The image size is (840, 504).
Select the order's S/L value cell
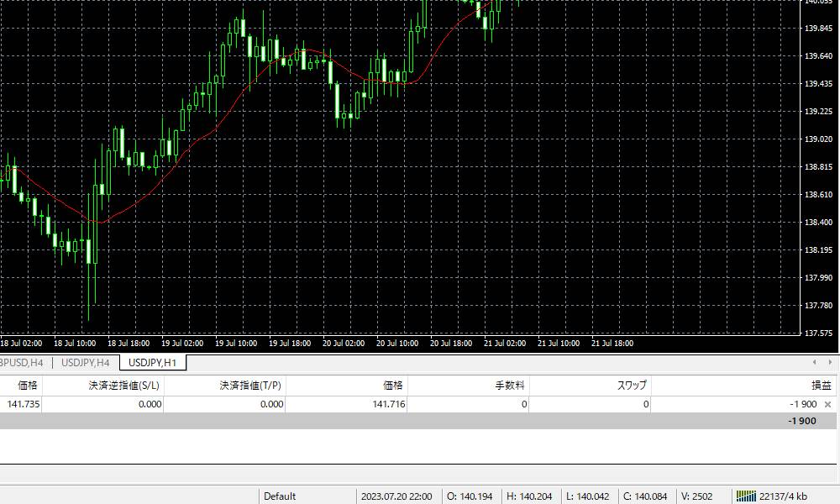[149, 404]
